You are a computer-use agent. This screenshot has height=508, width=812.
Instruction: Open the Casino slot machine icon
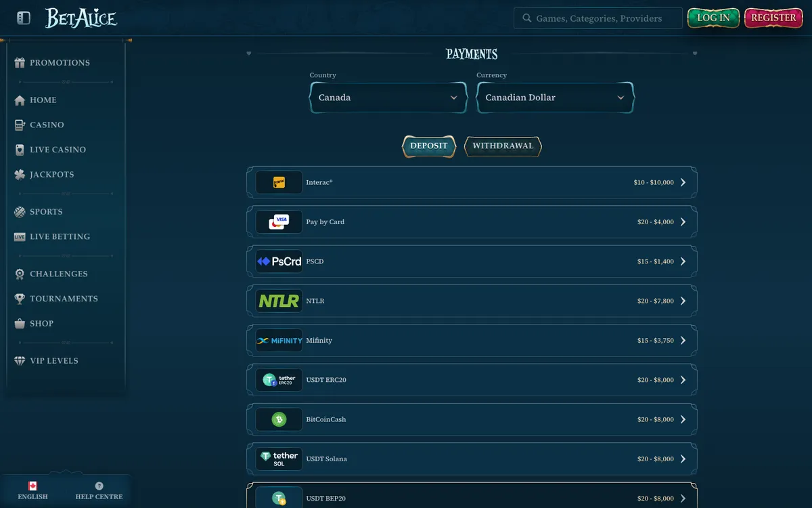(x=20, y=125)
